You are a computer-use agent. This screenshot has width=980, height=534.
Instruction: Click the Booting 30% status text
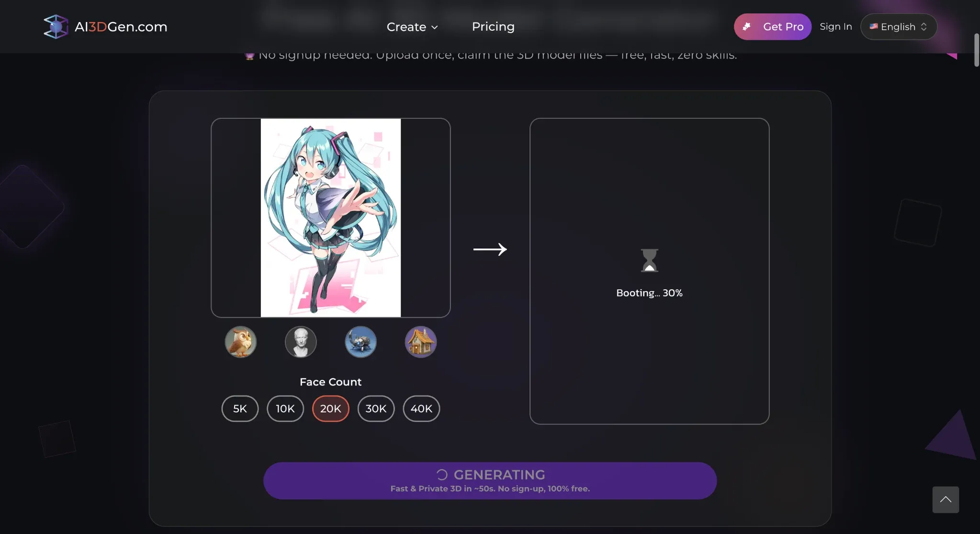649,293
